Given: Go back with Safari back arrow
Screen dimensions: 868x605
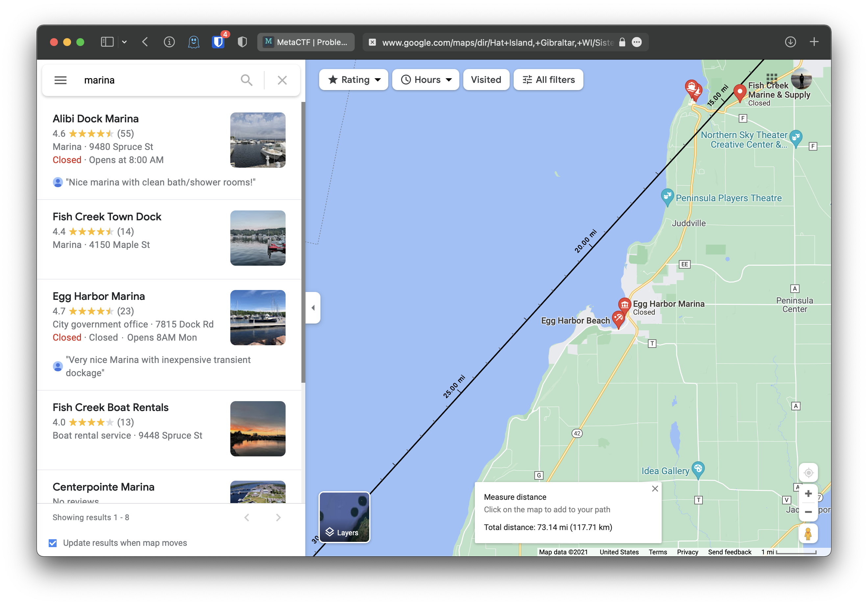Looking at the screenshot, I should coord(145,42).
